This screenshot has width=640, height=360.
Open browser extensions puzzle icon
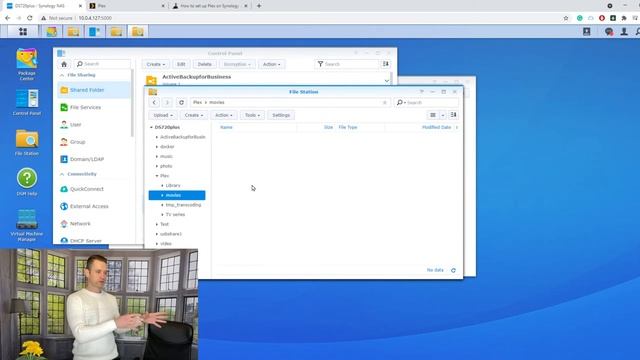(x=624, y=18)
